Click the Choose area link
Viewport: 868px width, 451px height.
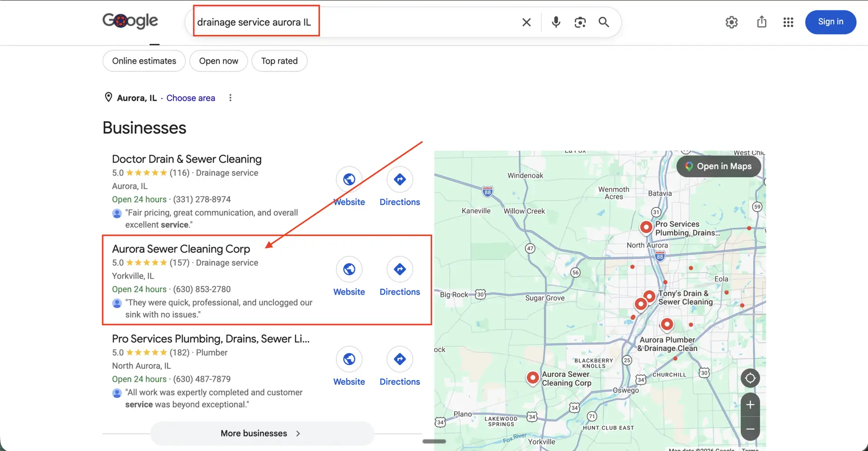click(191, 98)
